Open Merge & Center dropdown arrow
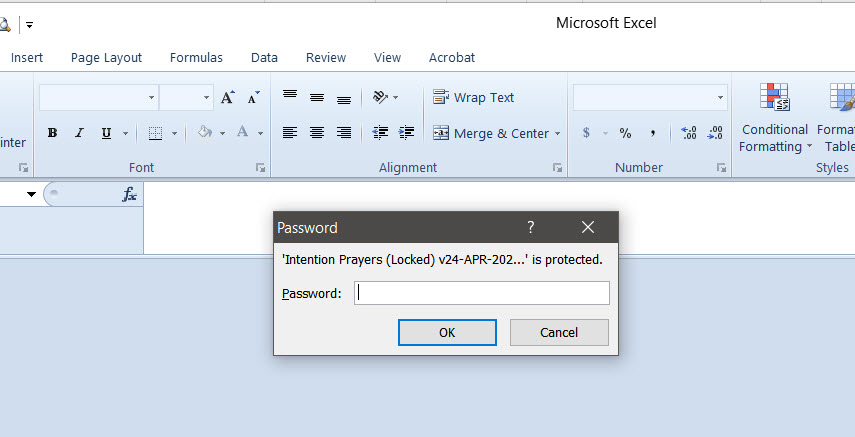The height and width of the screenshot is (437, 855). [557, 133]
